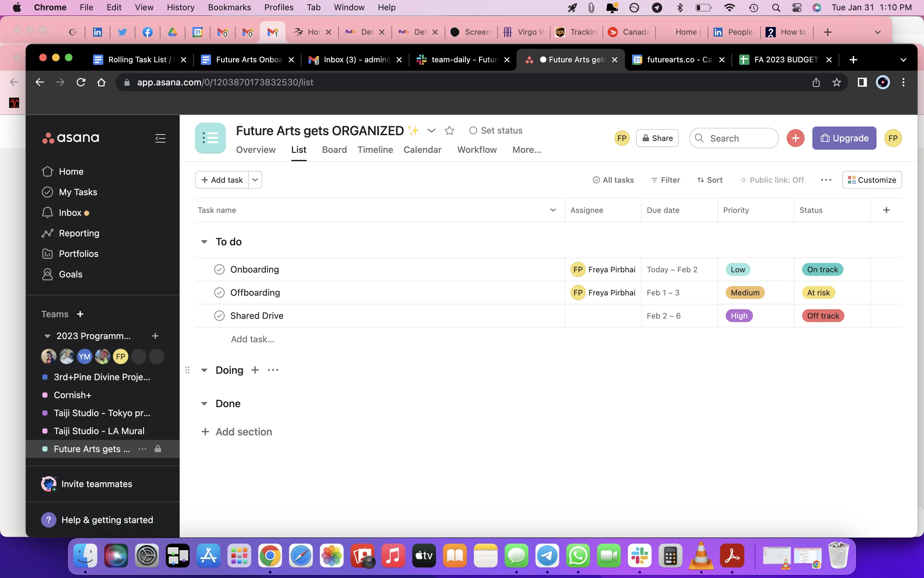Add a column with plus icon

(886, 210)
